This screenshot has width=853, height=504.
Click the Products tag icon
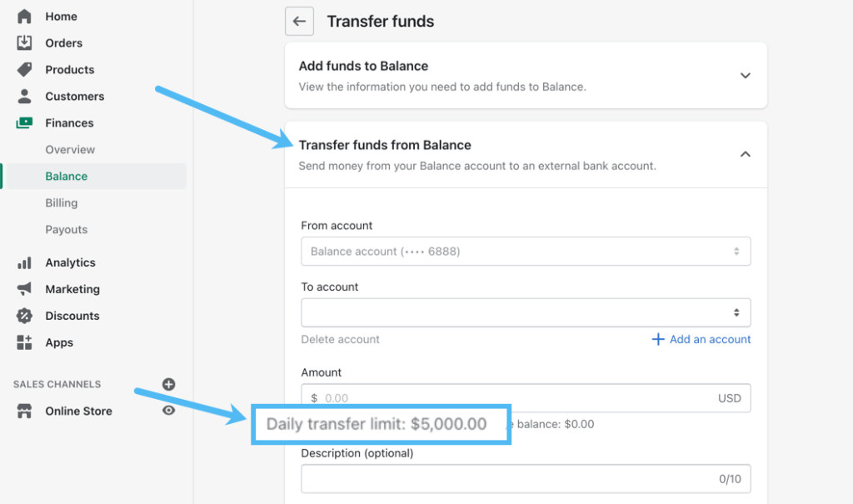(x=24, y=69)
